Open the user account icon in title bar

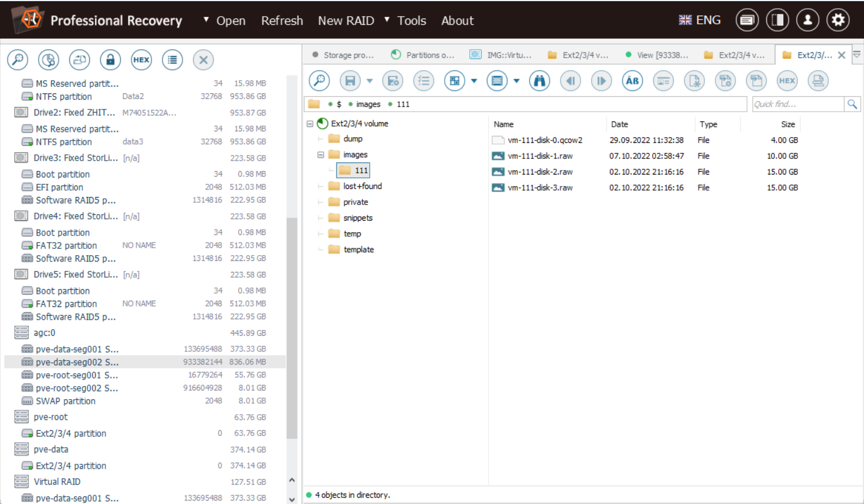click(808, 20)
